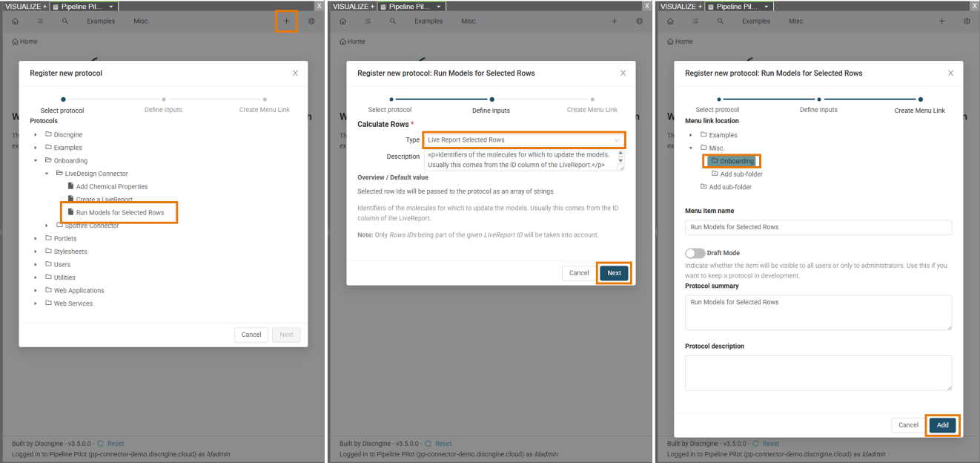Open Examples menu above Define inputs dialog
980x463 pixels.
(428, 21)
